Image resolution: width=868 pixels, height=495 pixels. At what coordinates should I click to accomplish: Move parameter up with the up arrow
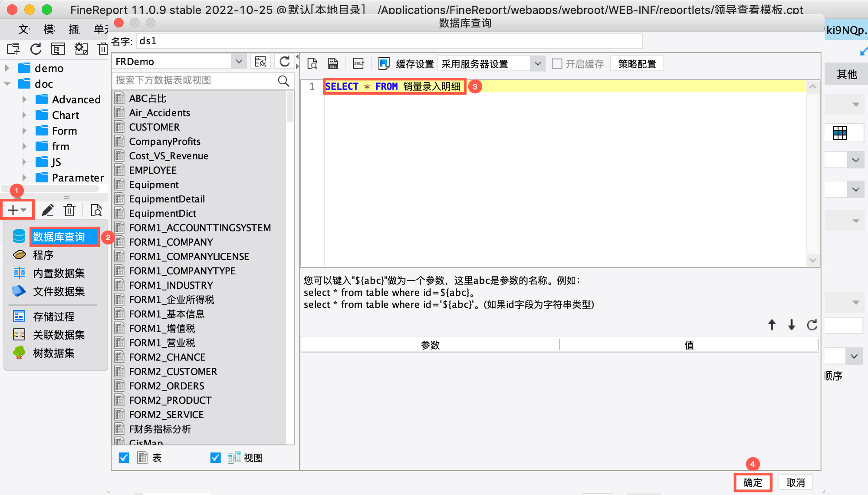tap(772, 325)
